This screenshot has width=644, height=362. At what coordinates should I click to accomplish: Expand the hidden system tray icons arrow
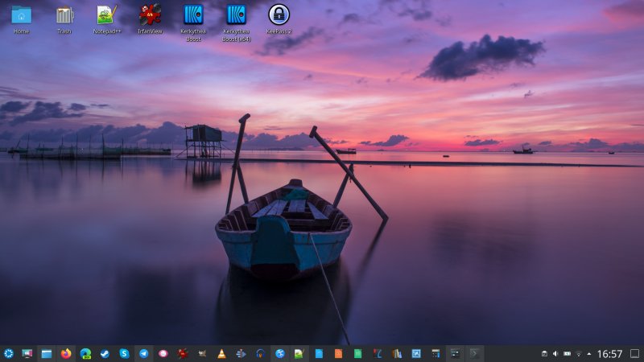pos(588,354)
